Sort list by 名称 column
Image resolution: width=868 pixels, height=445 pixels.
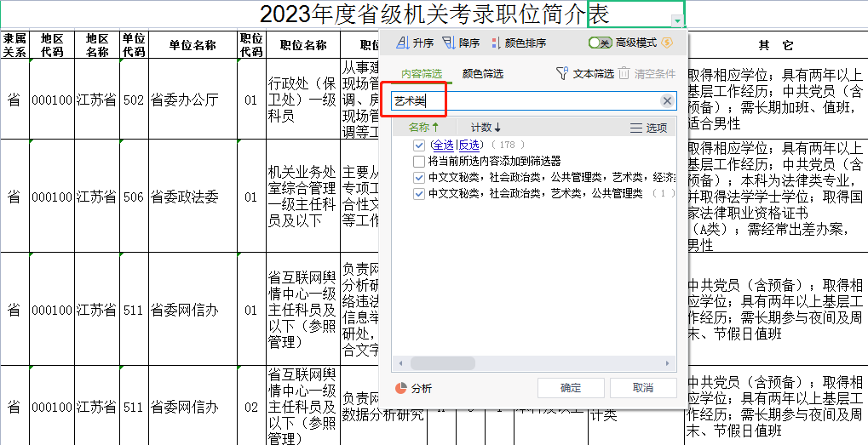[x=423, y=128]
